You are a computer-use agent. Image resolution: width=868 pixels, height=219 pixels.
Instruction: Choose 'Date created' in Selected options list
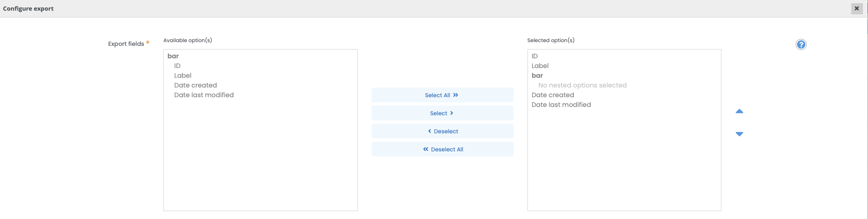(553, 95)
